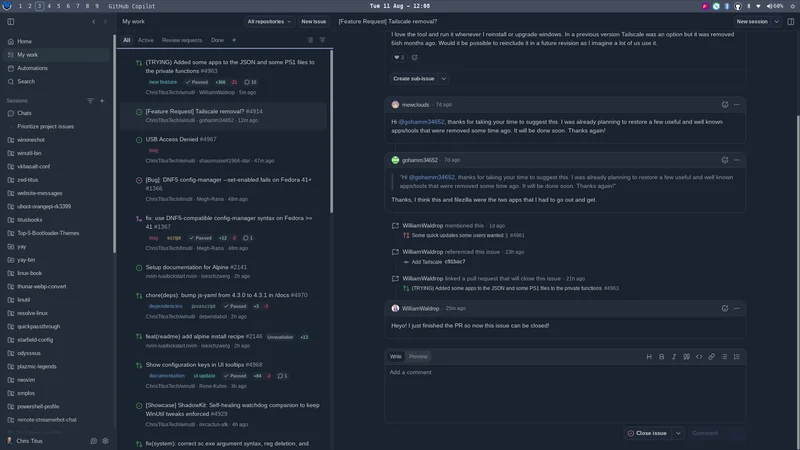Open the work list filter icon
Viewport: 800px width, 450px height.
coord(322,40)
